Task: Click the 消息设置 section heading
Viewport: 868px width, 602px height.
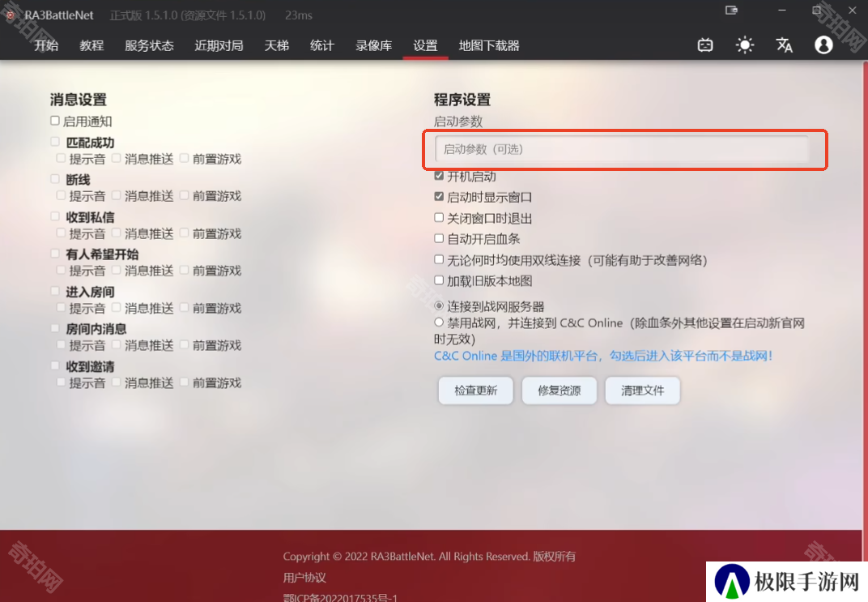Action: click(78, 100)
